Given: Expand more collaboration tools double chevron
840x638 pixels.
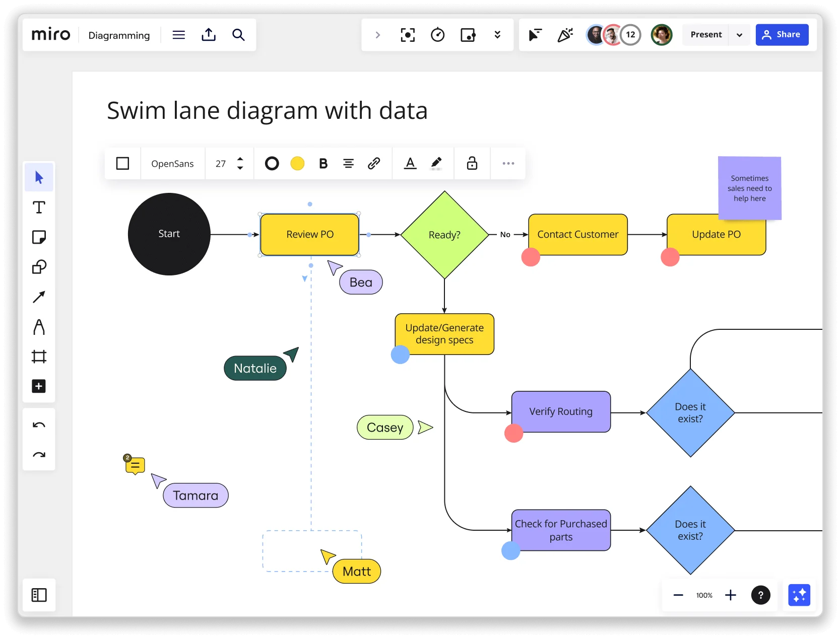Looking at the screenshot, I should pyautogui.click(x=497, y=35).
